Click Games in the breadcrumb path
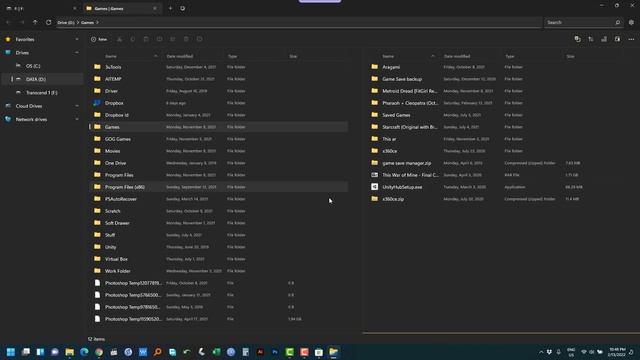This screenshot has width=640, height=360. point(87,22)
